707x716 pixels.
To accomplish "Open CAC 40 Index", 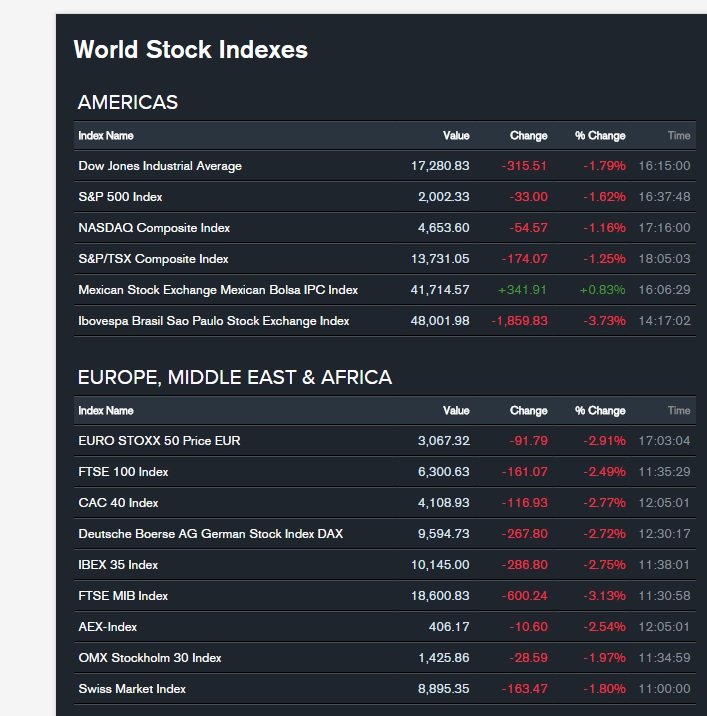I will pos(118,503).
